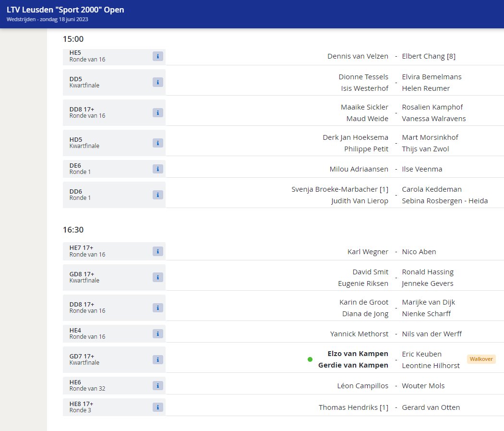Open player Elvira Bemelmans
504x431 pixels.
pyautogui.click(x=432, y=77)
